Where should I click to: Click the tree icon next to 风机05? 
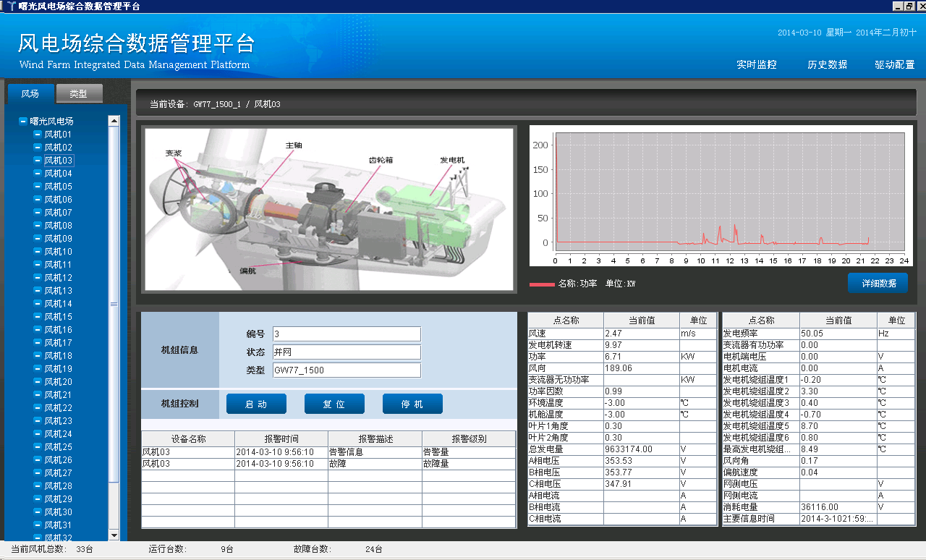(38, 187)
